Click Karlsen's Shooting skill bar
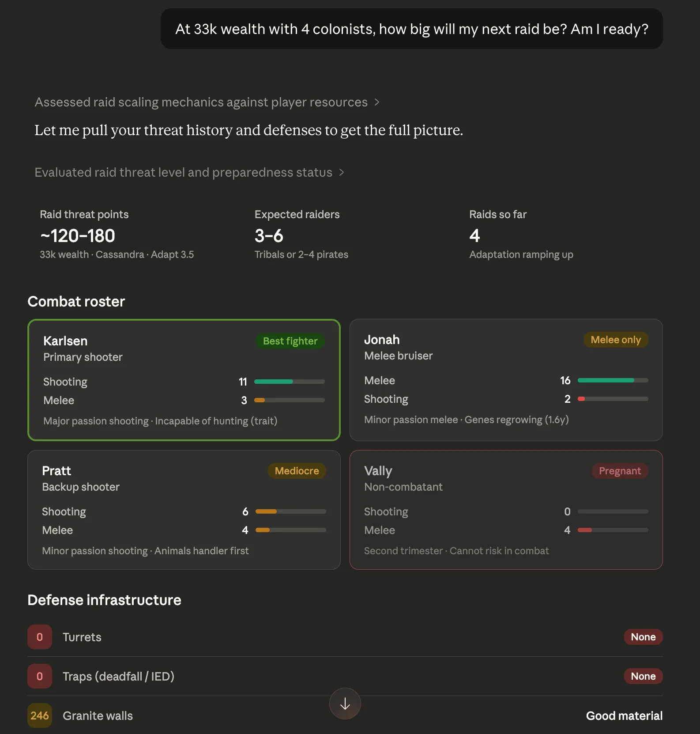The height and width of the screenshot is (734, 700). (289, 382)
